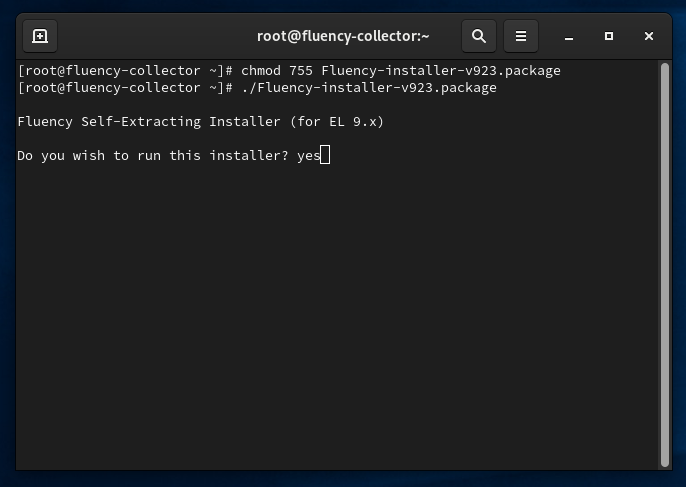
Task: Click the Fluency Self-Extracting Installer text
Action: pyautogui.click(x=200, y=121)
